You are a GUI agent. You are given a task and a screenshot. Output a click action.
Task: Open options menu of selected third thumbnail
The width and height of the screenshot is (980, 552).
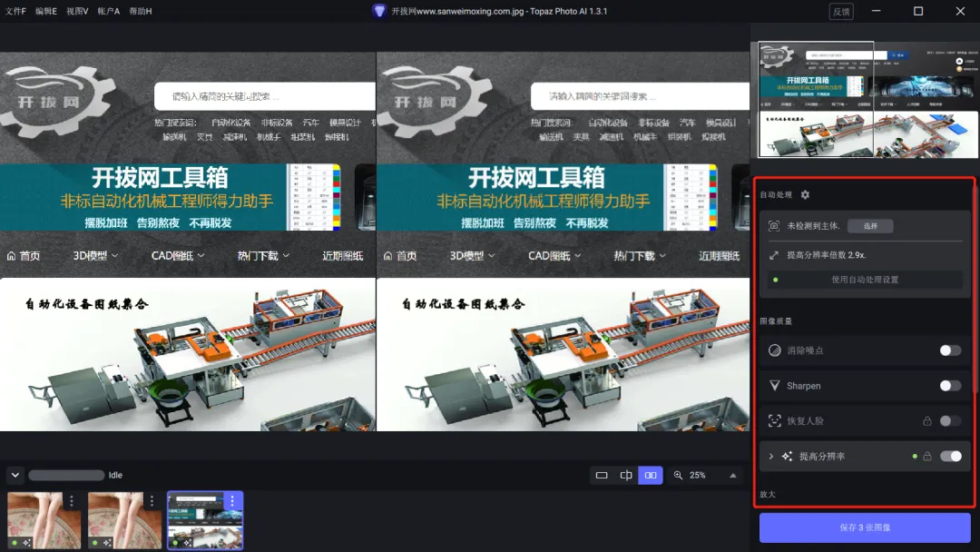tap(232, 501)
